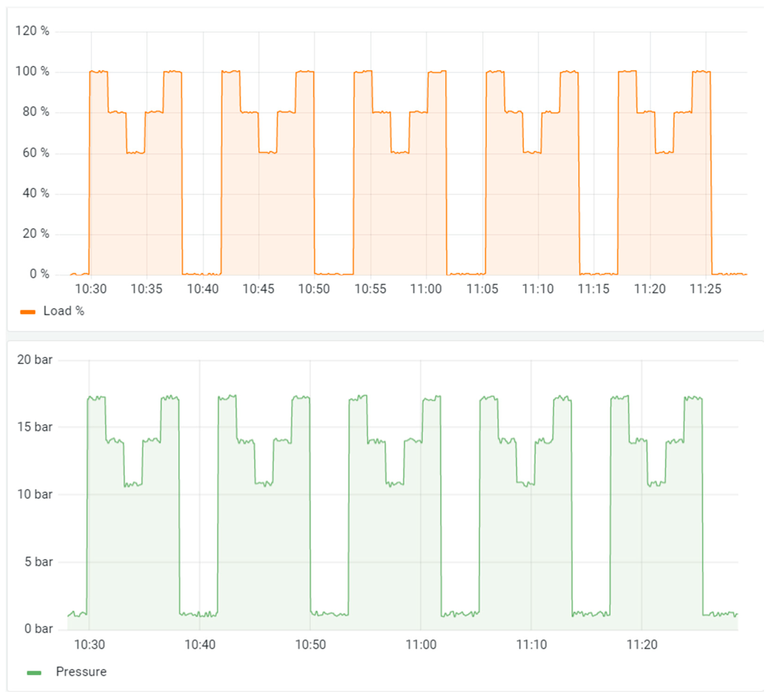The image size is (773, 700).
Task: Click the green Pressure legend swatch
Action: click(x=34, y=673)
